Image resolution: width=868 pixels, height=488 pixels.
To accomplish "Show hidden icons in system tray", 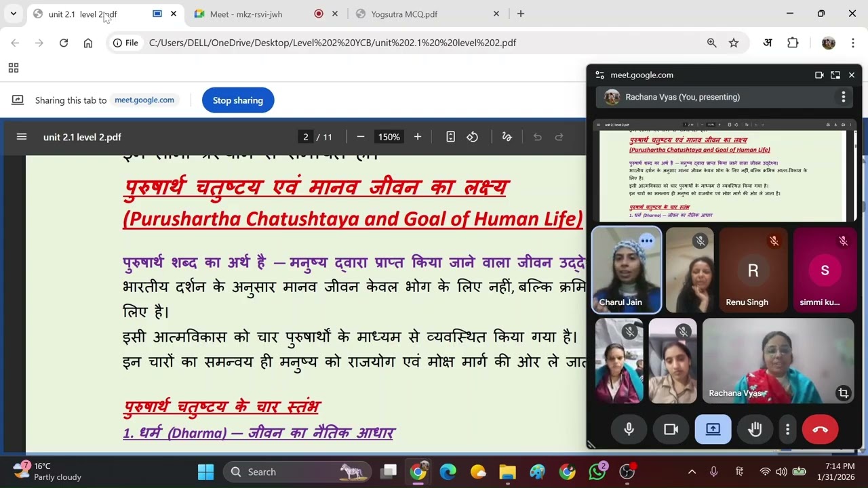I will [692, 472].
